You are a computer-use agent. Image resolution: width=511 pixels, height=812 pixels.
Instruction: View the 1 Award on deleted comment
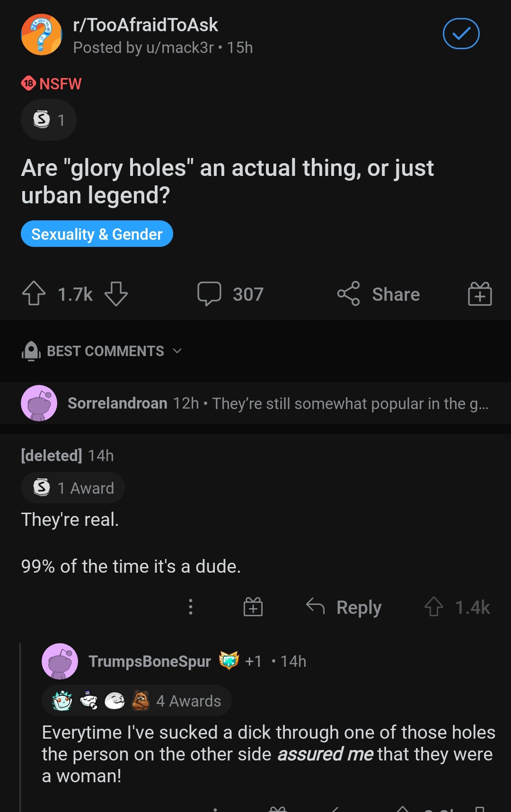73,488
